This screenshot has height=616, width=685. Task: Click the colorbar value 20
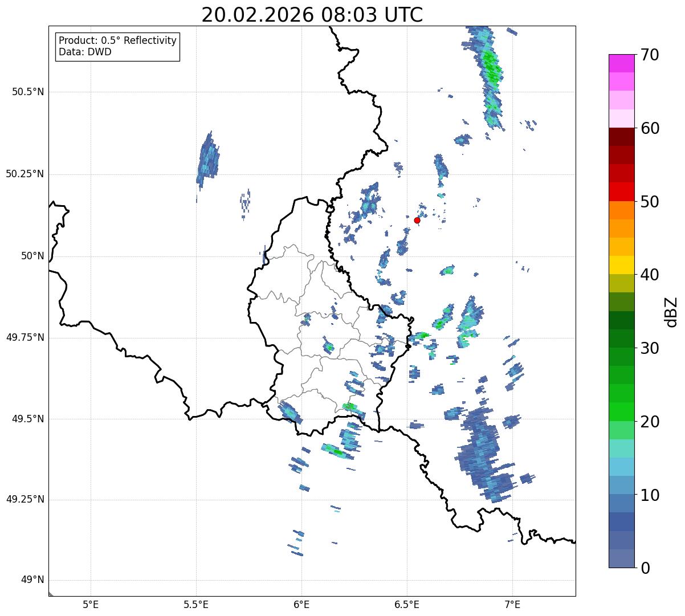pyautogui.click(x=650, y=422)
